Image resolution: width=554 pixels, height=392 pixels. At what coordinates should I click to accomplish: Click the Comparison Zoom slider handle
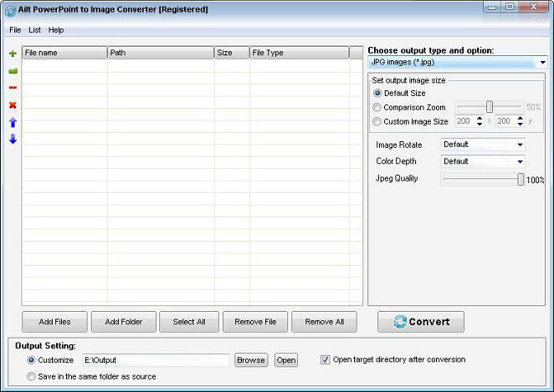[490, 106]
